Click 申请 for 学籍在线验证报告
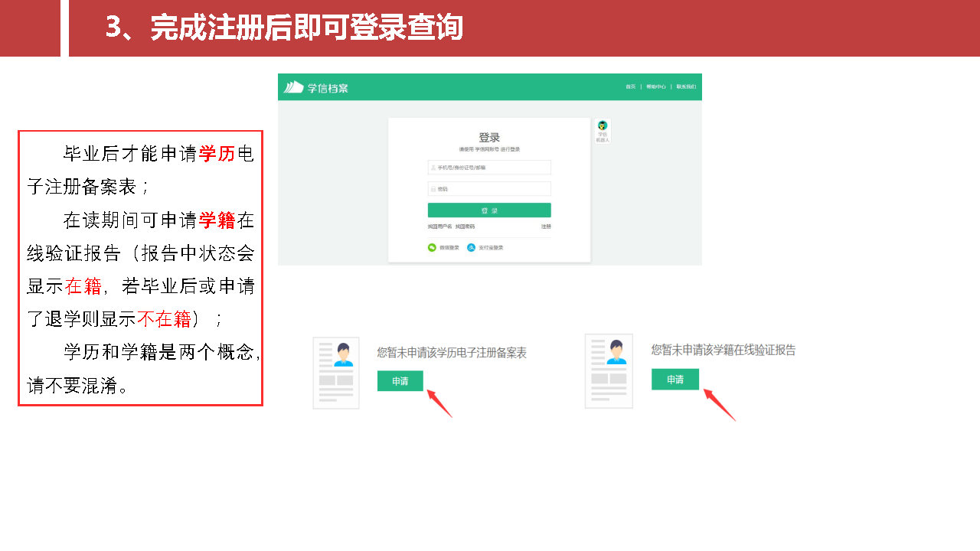Screen dimensions: 980x551 point(675,380)
